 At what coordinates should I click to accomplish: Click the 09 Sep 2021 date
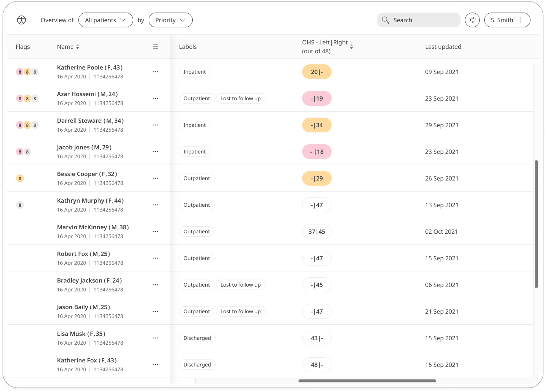[x=442, y=72]
